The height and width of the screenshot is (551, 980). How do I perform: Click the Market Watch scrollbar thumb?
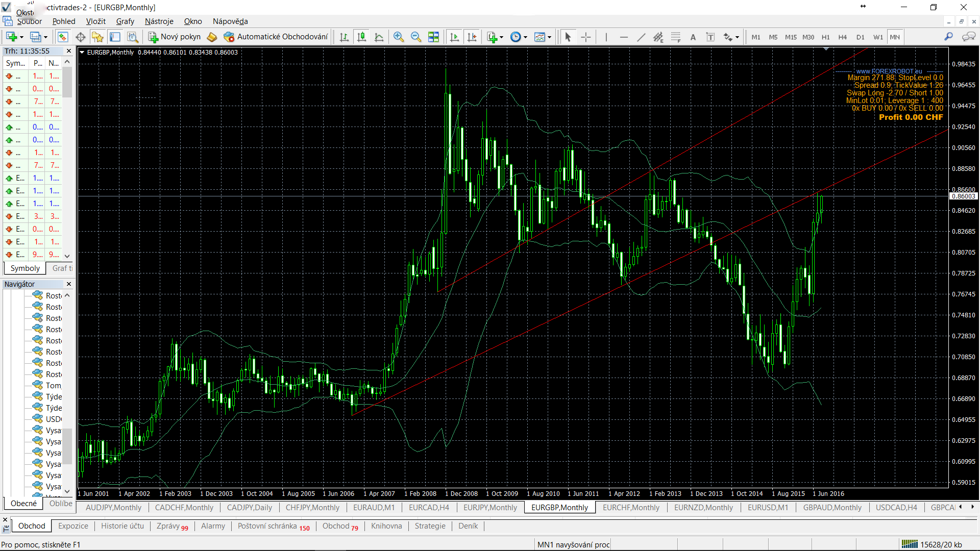pyautogui.click(x=67, y=82)
